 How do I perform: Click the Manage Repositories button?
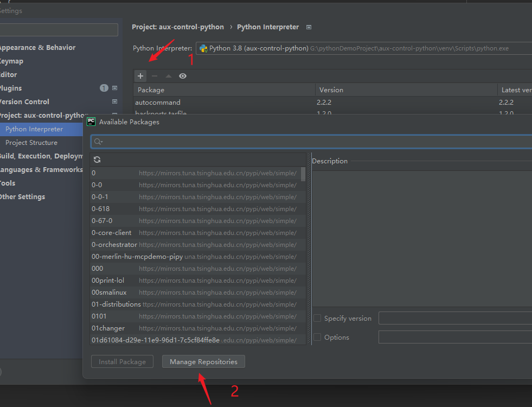(x=203, y=361)
